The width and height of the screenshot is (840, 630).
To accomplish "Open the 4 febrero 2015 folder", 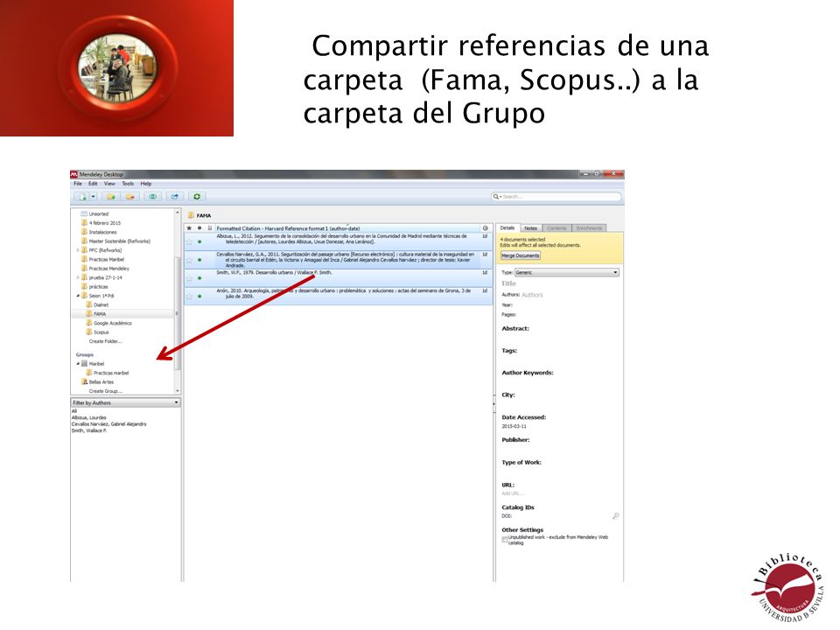I will point(104,223).
